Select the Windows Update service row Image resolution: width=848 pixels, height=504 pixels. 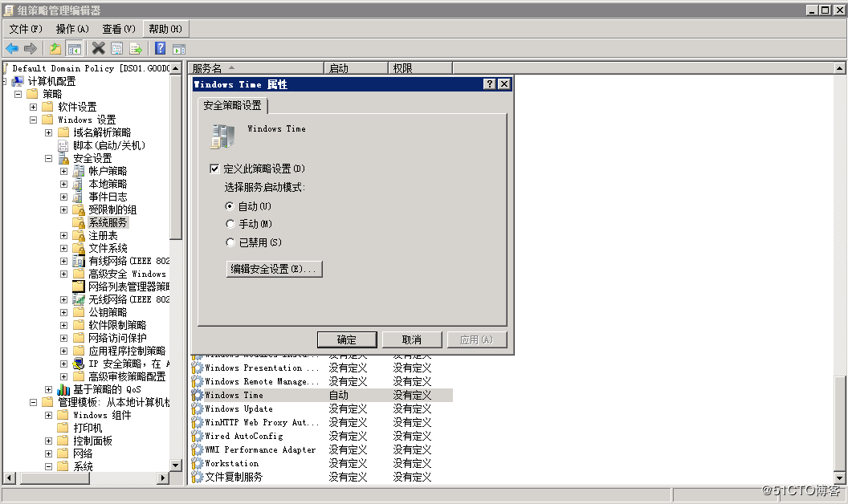238,408
